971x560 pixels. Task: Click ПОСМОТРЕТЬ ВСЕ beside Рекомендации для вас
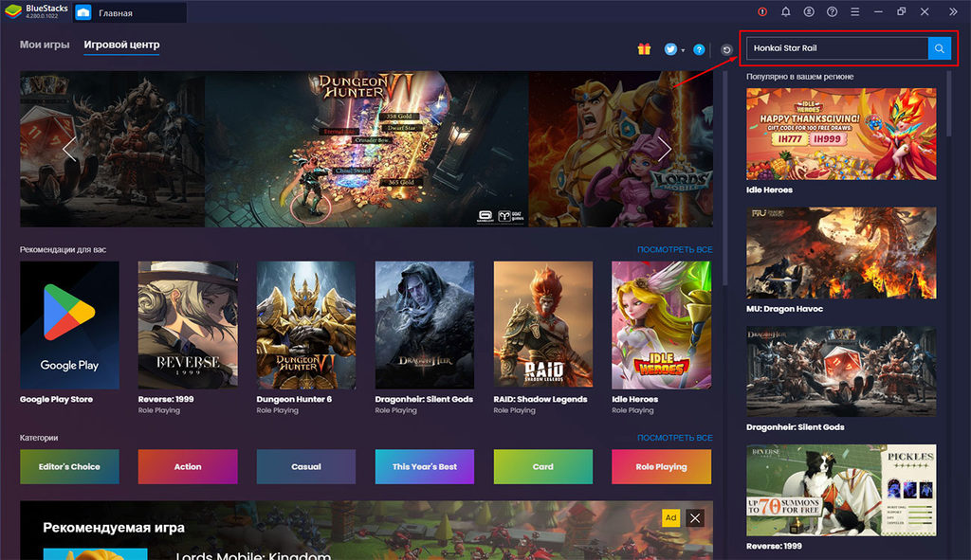(x=674, y=249)
